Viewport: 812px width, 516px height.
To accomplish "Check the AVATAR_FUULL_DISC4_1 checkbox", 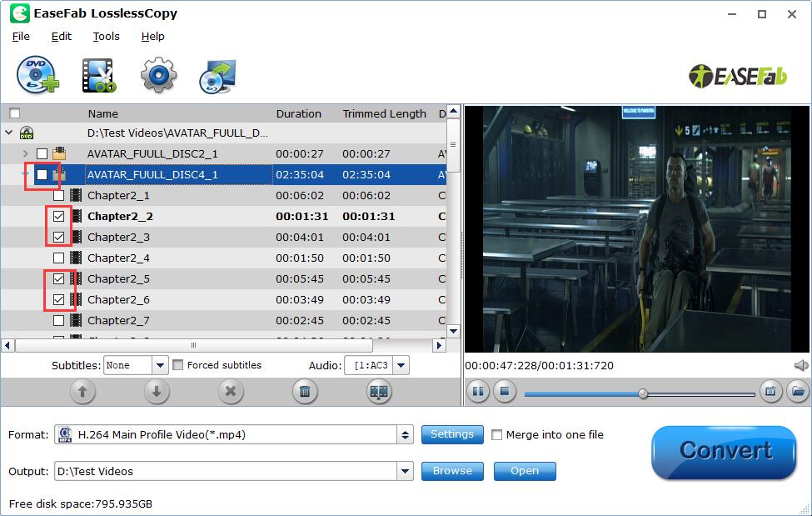I will (42, 175).
